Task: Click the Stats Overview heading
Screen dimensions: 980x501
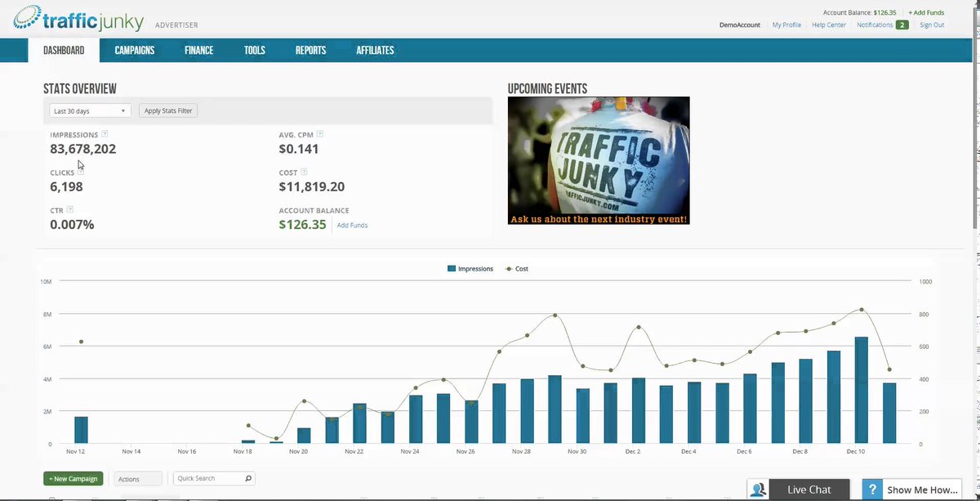Action: coord(80,88)
